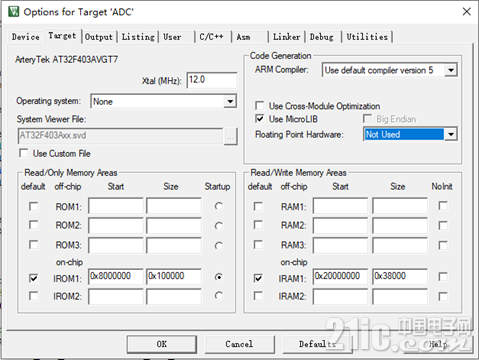The width and height of the screenshot is (479, 360).
Task: Click the Defaults button
Action: coord(317,344)
